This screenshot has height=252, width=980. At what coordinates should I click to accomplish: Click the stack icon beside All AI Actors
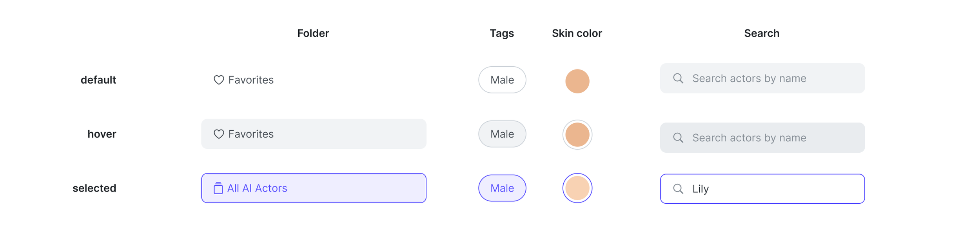click(218, 188)
